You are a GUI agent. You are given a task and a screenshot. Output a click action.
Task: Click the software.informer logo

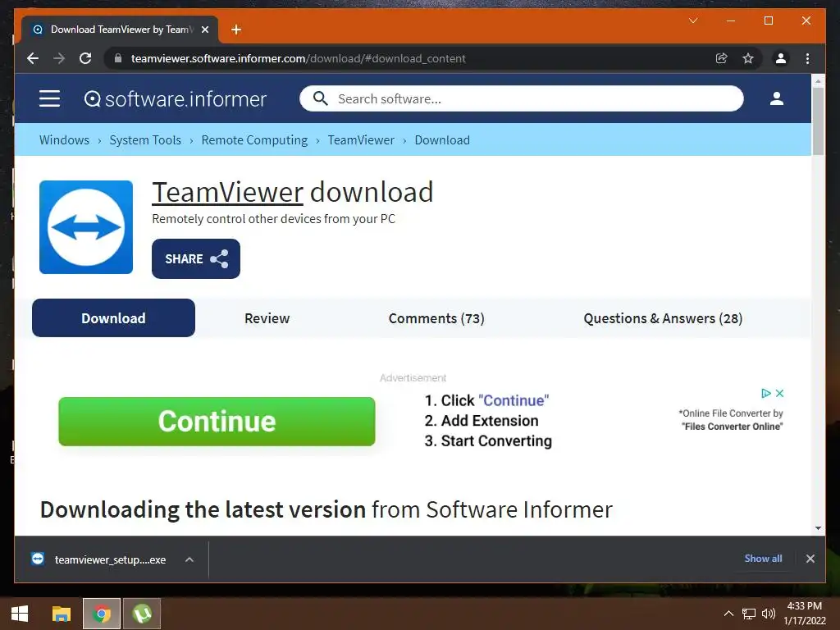click(176, 99)
